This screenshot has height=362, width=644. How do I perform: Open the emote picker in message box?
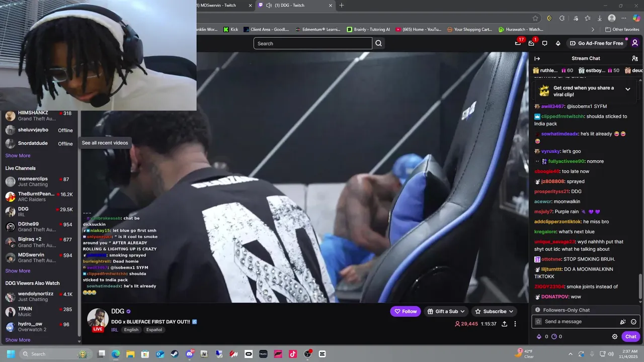[633, 322]
